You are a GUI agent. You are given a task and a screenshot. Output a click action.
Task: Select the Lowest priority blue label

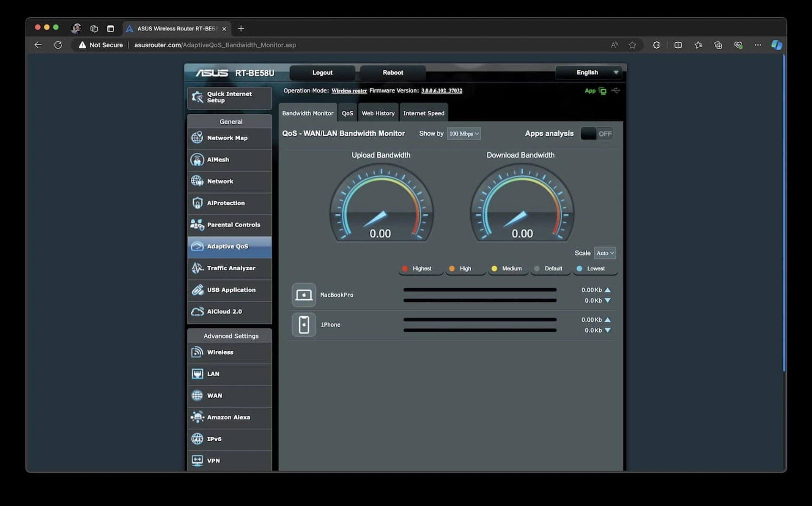tap(595, 268)
